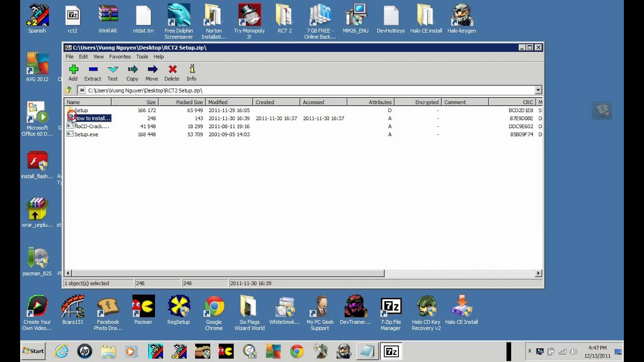This screenshot has height=362, width=644.
Task: Select the ntdat.trn desktop file
Action: pos(143,19)
